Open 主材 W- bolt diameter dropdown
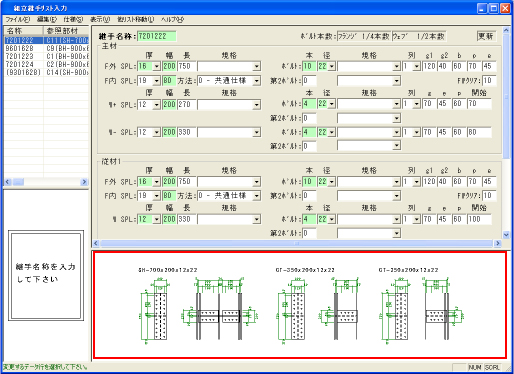Image resolution: width=514 pixels, height=374 pixels. [332, 132]
